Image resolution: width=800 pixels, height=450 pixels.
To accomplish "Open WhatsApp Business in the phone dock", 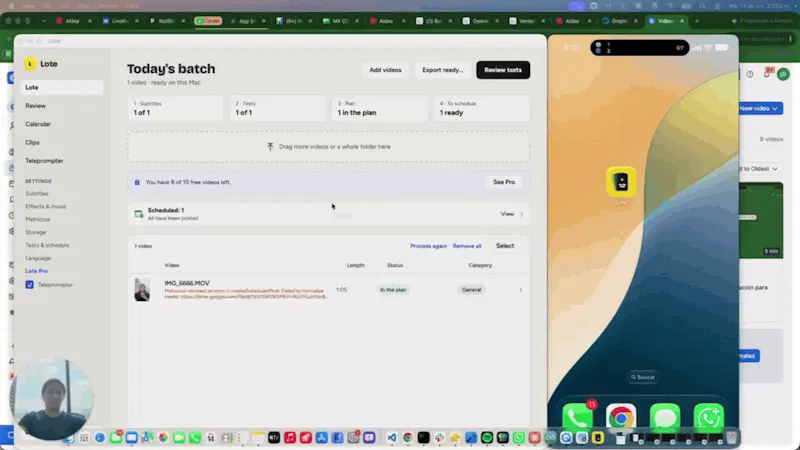I will [709, 417].
